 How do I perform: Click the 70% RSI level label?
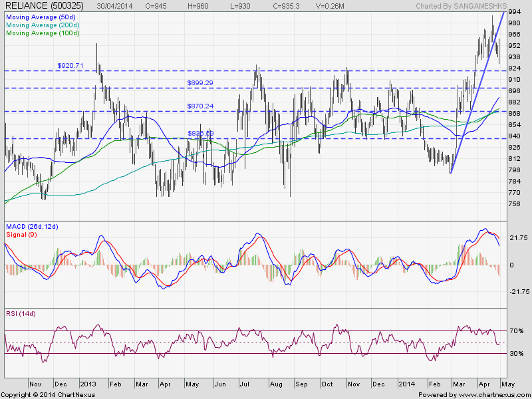(x=517, y=331)
